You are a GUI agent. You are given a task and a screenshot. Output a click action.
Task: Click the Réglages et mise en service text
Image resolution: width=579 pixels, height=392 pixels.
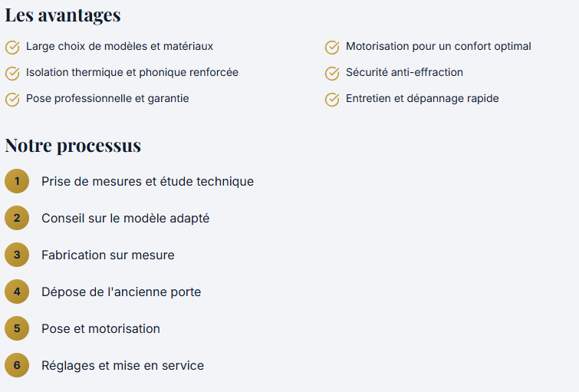(123, 366)
